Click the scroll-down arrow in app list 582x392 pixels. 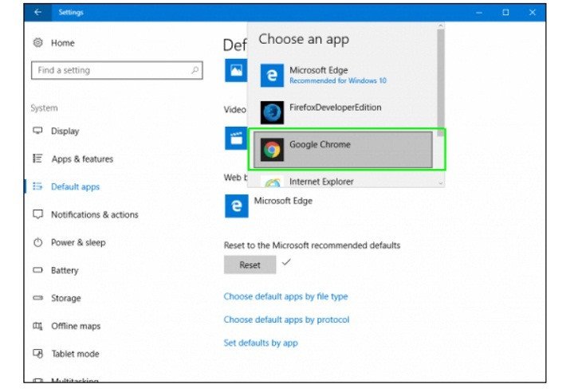440,183
